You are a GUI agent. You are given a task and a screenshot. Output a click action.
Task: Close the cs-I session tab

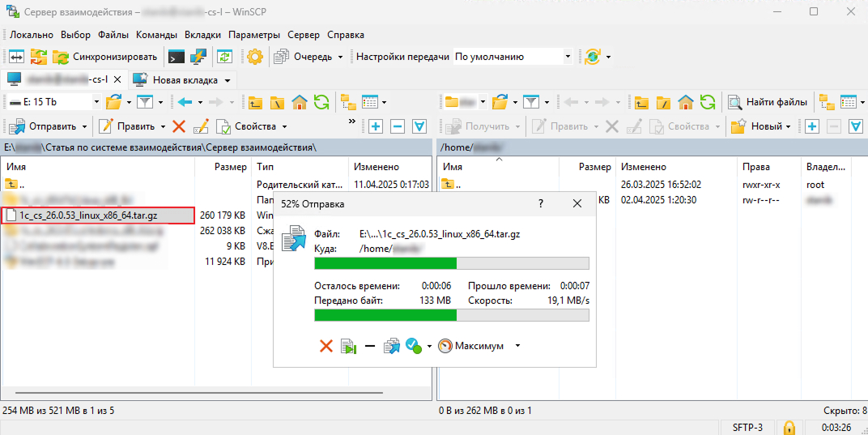pyautogui.click(x=117, y=80)
